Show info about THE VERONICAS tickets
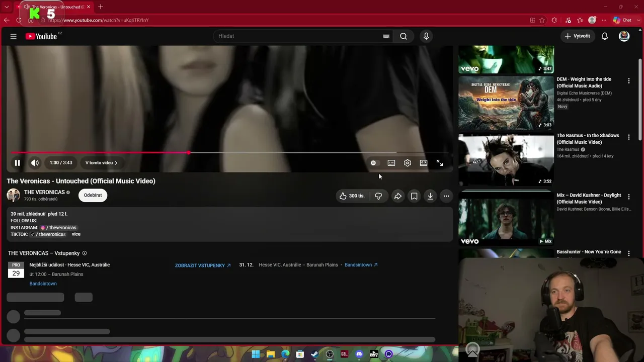Image resolution: width=644 pixels, height=362 pixels. (85, 253)
